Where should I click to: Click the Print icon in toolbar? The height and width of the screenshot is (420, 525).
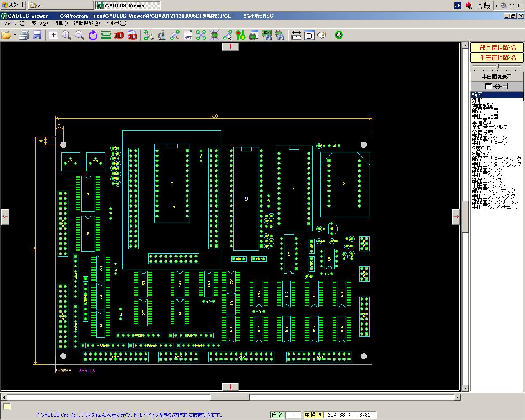[24, 35]
